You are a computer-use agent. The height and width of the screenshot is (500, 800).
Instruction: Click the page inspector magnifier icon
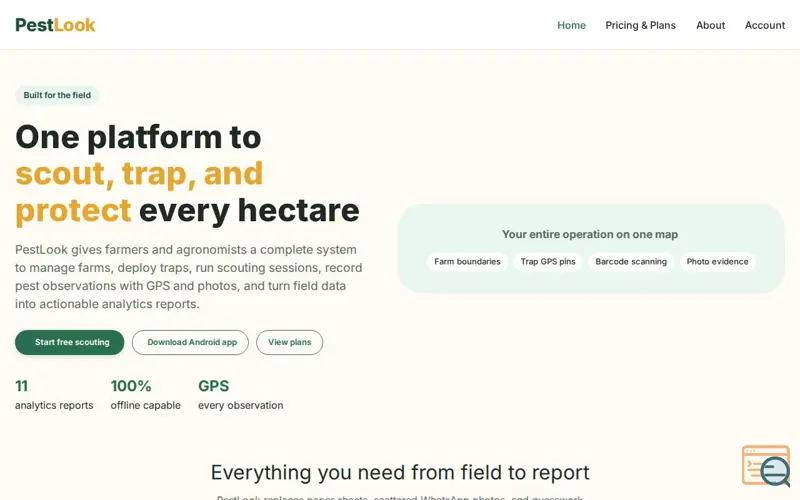pos(766,466)
